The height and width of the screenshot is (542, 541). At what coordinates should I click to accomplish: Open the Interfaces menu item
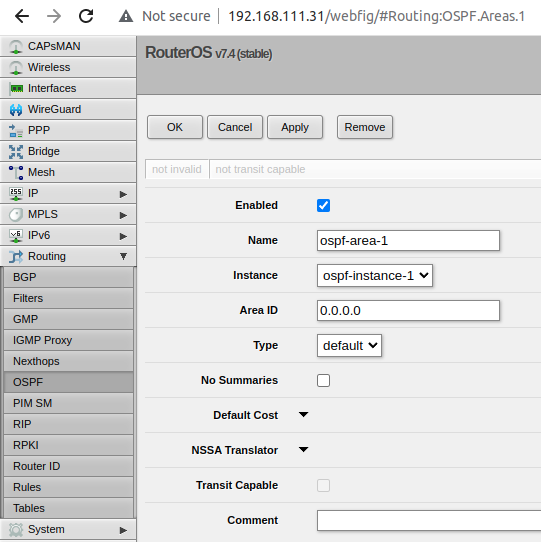[x=68, y=88]
